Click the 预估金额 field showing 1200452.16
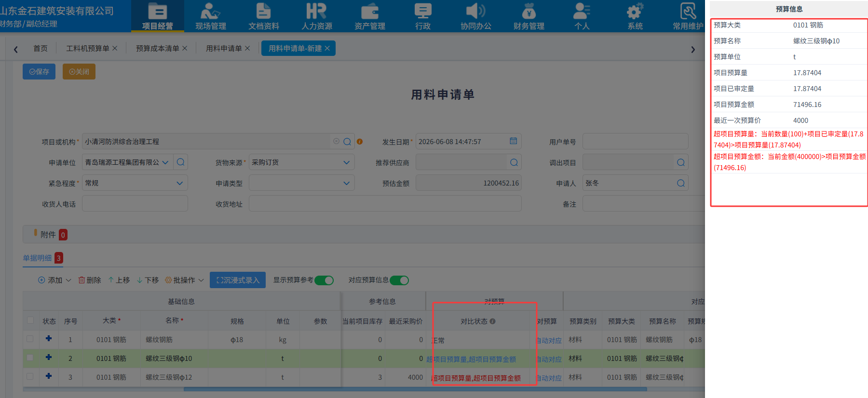 [469, 183]
